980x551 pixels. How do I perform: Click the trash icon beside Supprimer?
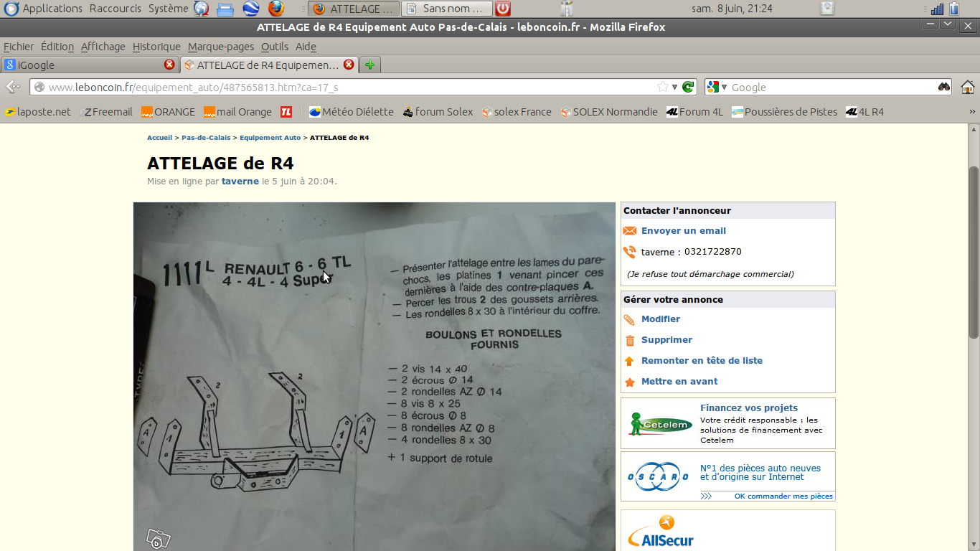point(630,341)
